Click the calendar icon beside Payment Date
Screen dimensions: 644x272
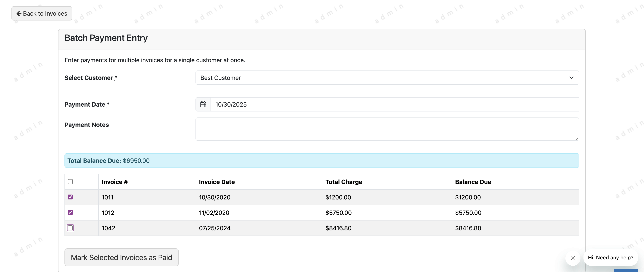coord(203,104)
